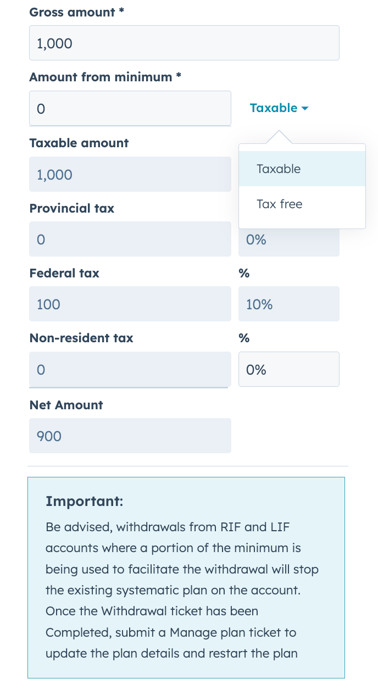Click the Amount from minimum label

click(x=105, y=77)
